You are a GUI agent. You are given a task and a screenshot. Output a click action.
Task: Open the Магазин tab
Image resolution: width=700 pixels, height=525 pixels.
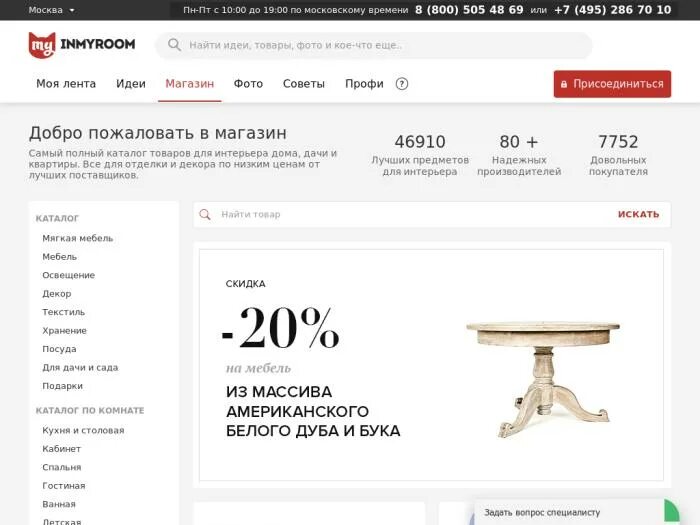coord(190,83)
